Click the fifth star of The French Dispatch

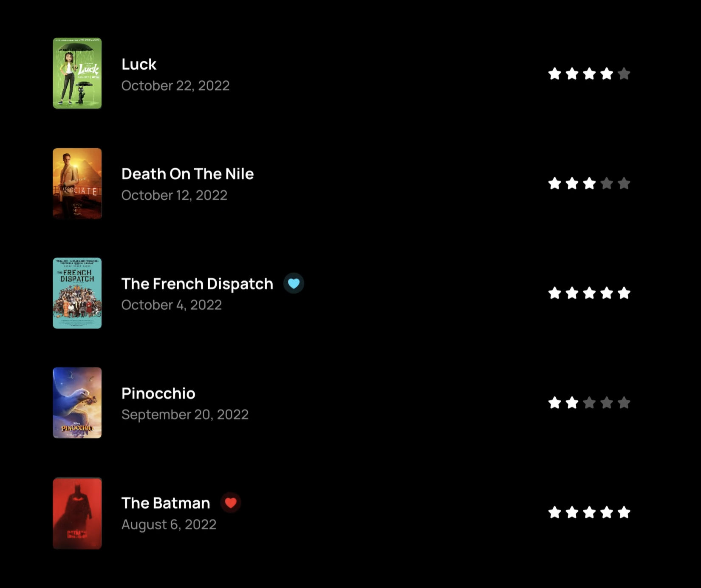pyautogui.click(x=624, y=293)
